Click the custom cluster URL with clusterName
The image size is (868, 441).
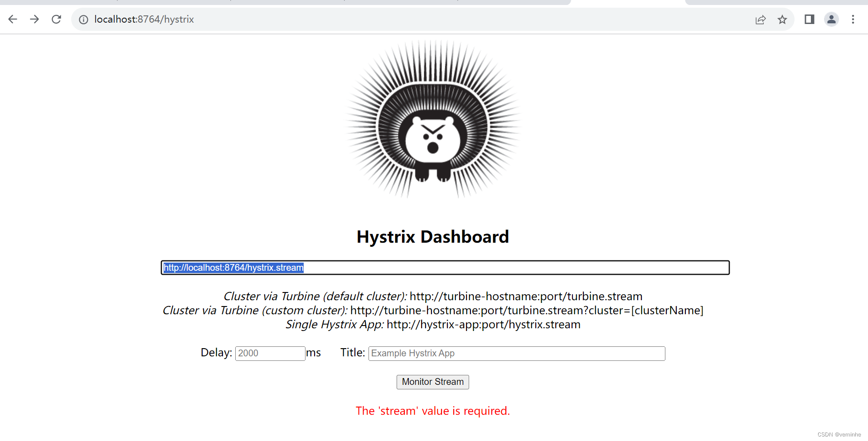coord(527,310)
